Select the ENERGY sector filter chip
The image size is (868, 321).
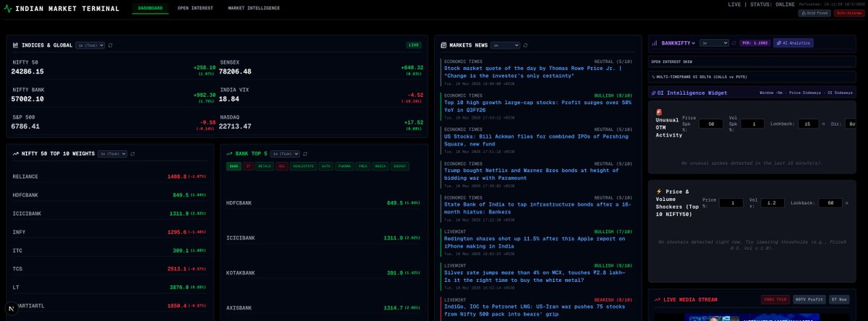[399, 166]
